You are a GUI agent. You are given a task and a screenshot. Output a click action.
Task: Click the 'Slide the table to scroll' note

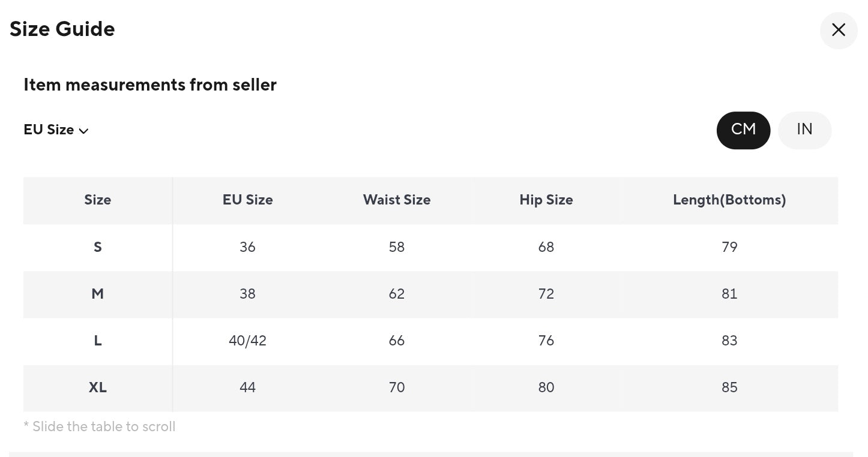[x=100, y=426]
